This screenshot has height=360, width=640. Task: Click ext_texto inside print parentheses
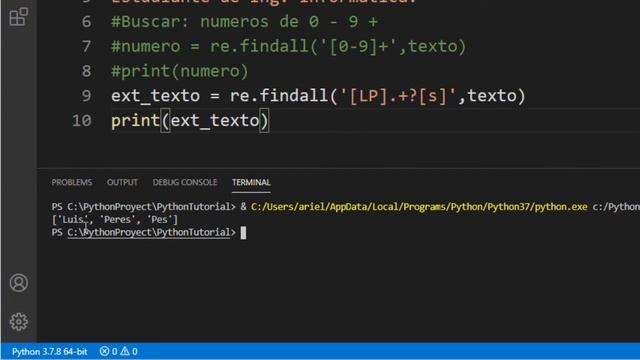coord(215,121)
